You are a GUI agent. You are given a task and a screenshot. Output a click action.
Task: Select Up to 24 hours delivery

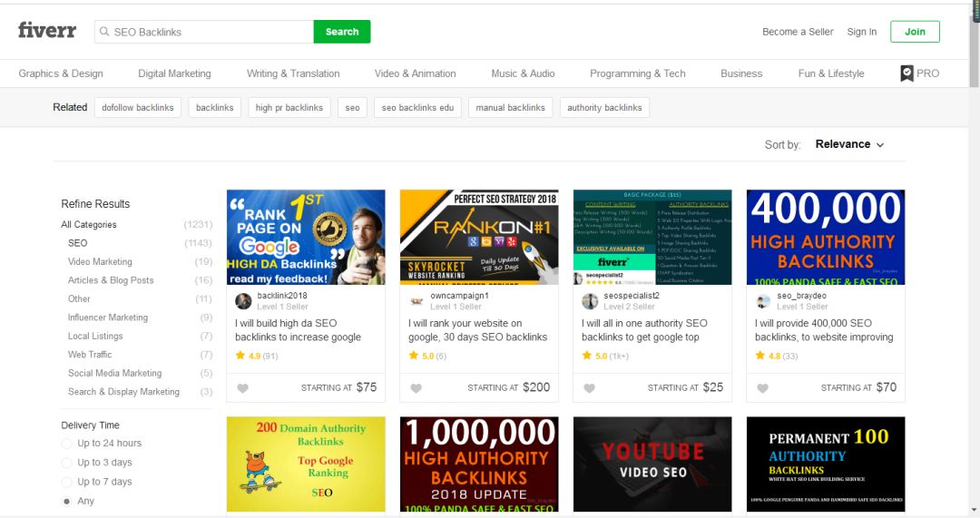point(67,443)
